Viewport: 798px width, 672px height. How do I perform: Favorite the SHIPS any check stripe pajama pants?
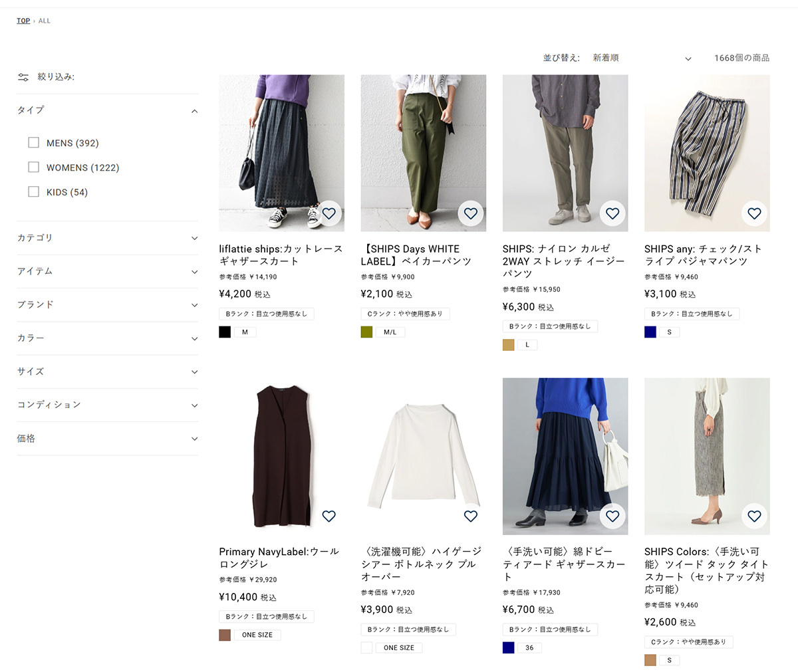[754, 213]
